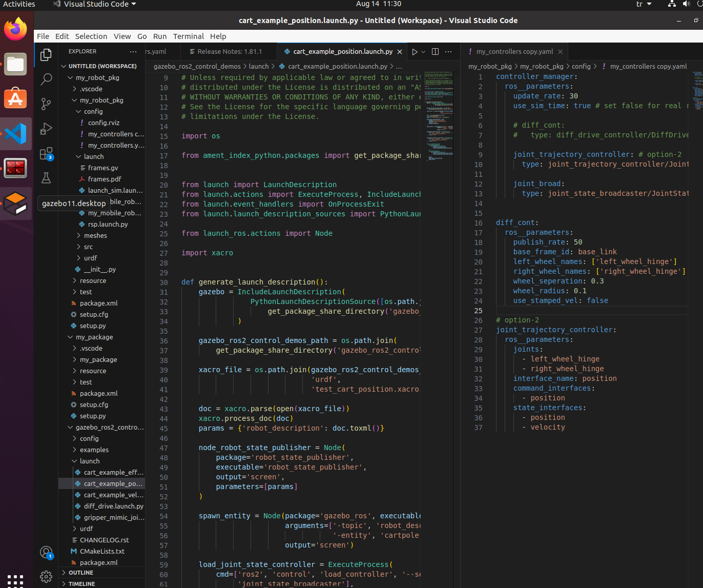Open the Help menu
Viewport: 703px width, 588px height.
pos(218,36)
